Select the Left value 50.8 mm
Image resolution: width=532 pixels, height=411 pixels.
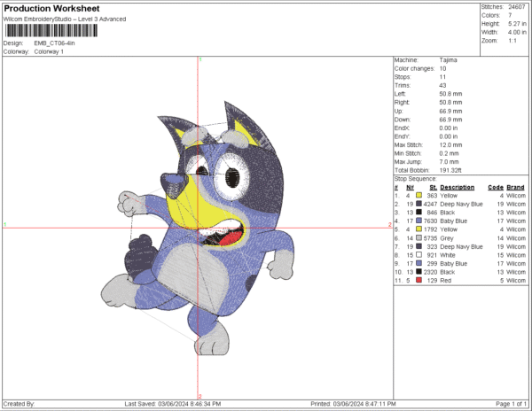pyautogui.click(x=450, y=94)
